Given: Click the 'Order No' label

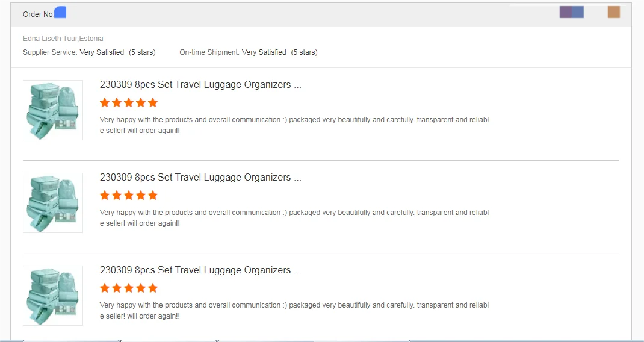Looking at the screenshot, I should coord(37,14).
